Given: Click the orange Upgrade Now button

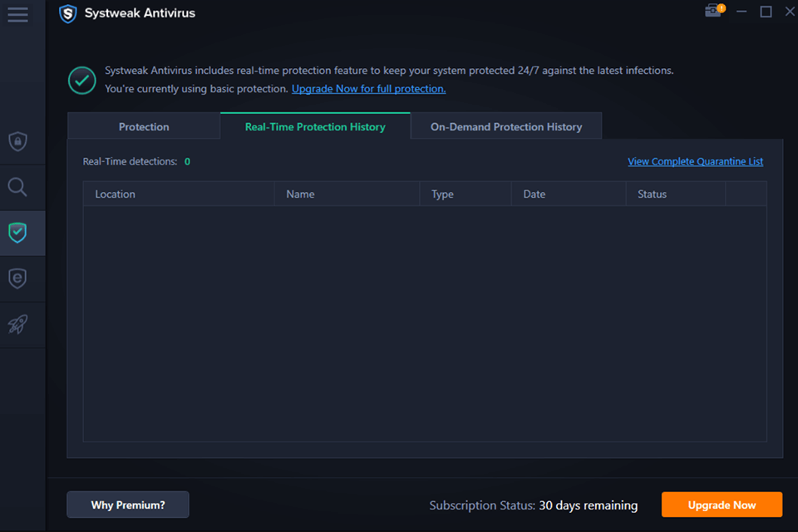Looking at the screenshot, I should coord(722,505).
